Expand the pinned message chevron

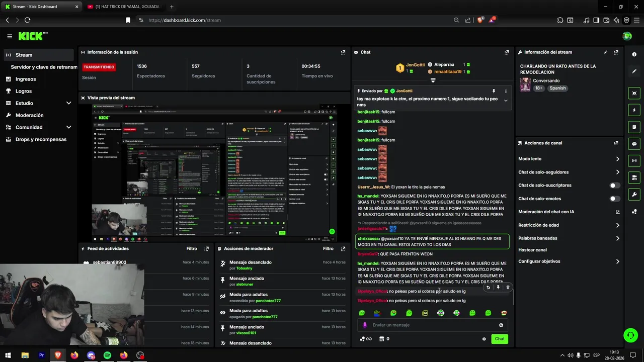click(x=506, y=101)
